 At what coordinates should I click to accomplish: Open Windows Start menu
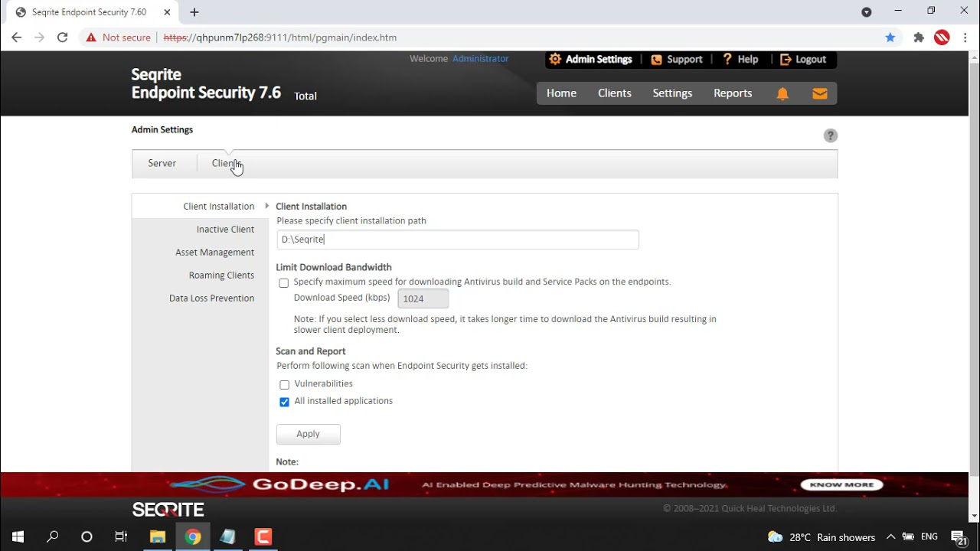[x=18, y=536]
